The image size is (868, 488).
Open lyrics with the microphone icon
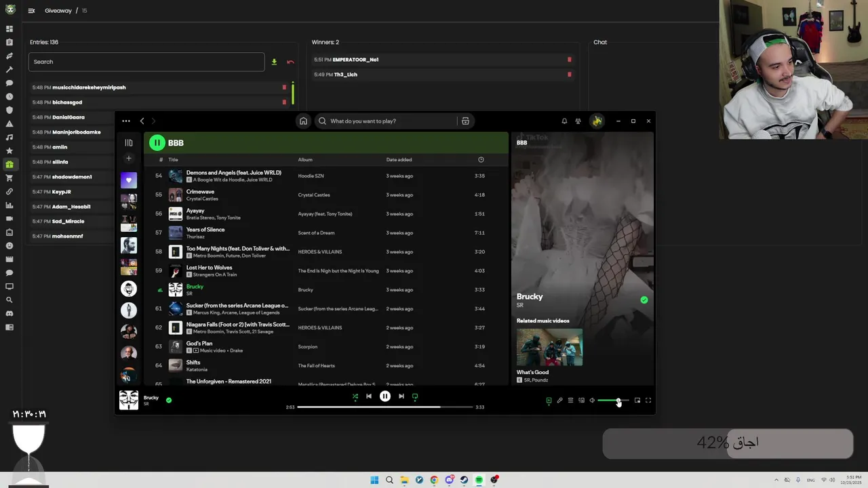(x=559, y=401)
